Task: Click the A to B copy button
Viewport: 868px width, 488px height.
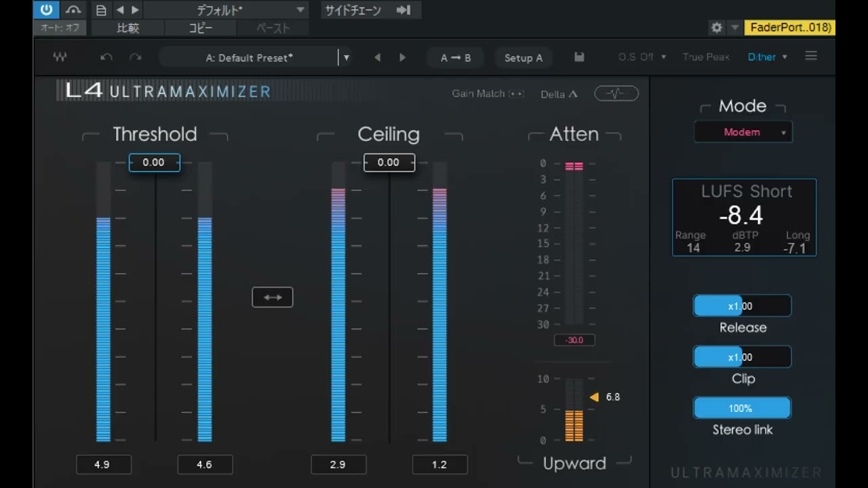Action: tap(455, 58)
